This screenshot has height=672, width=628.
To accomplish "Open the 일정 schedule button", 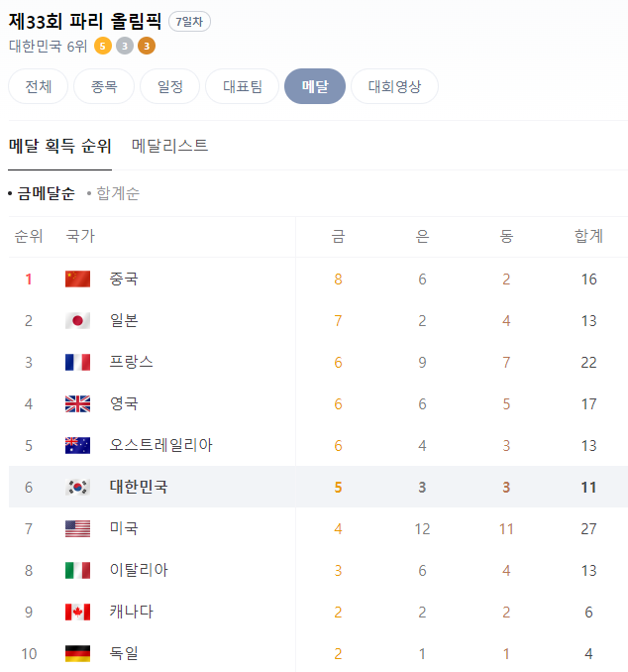I will coord(170,86).
